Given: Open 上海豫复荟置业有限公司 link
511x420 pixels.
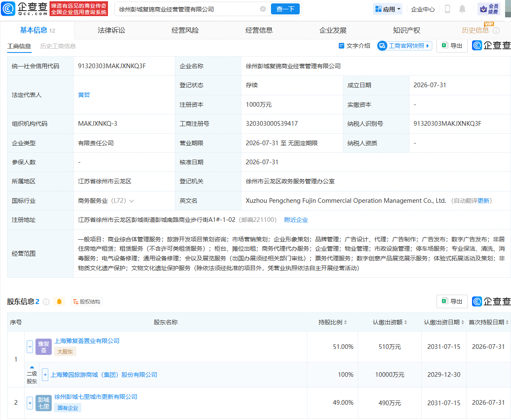Looking at the screenshot, I should click(87, 341).
